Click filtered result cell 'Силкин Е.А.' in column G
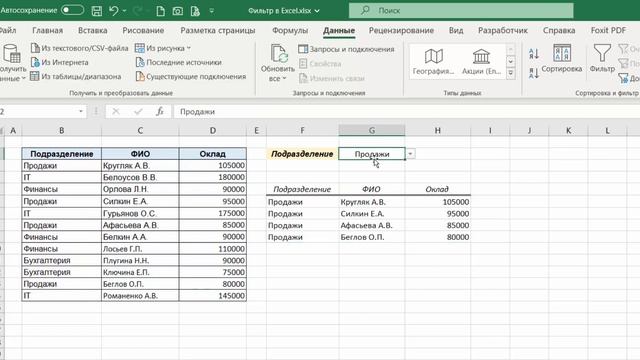This screenshot has width=640, height=360. tap(372, 213)
